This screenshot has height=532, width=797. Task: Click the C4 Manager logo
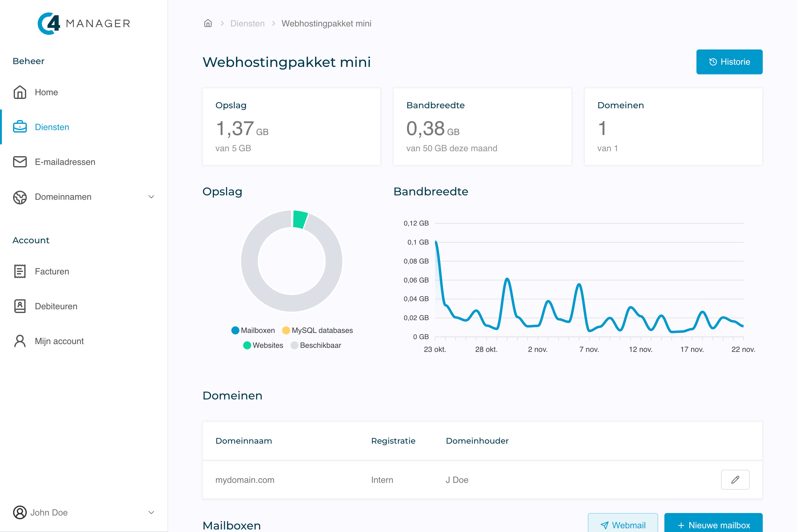tap(83, 23)
